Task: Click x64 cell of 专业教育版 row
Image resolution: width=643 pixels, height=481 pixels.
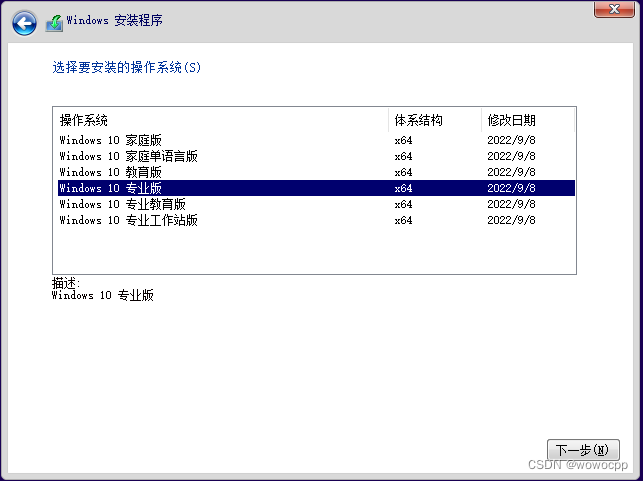Action: click(404, 204)
